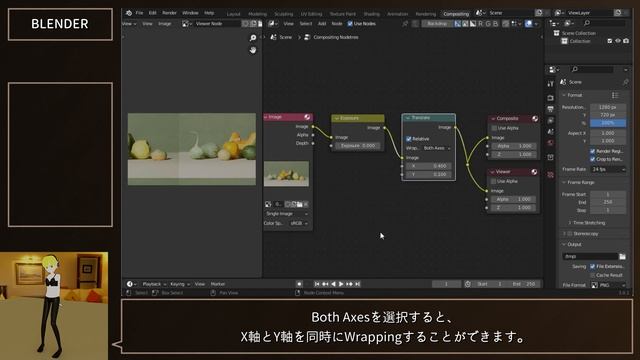
Task: Open the Help menu
Action: 209,13
